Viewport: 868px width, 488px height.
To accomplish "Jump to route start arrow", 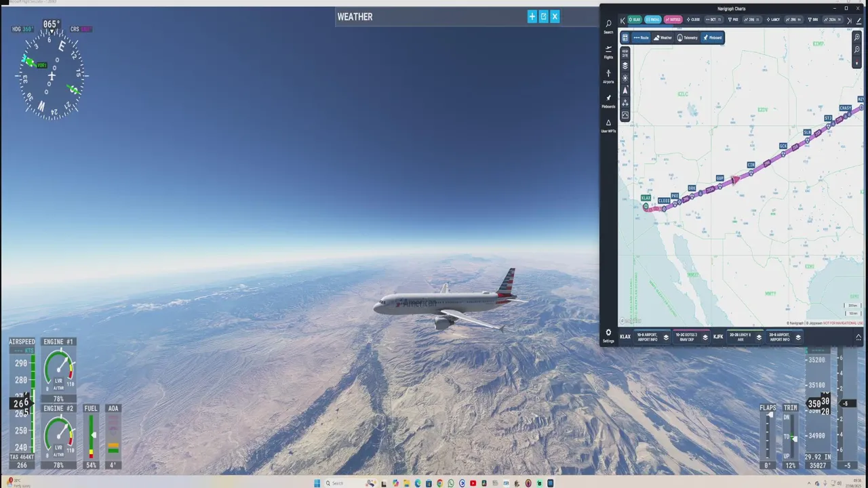I will tap(623, 20).
